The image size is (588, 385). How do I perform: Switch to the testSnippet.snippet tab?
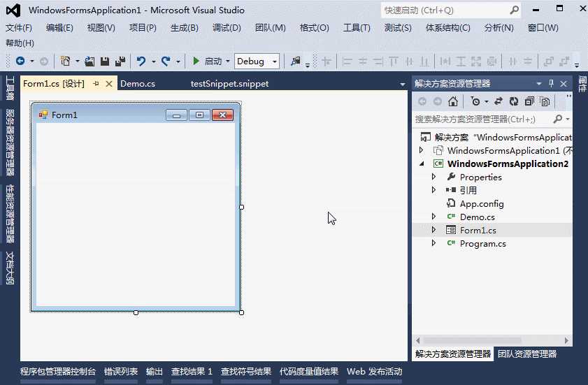pos(229,84)
